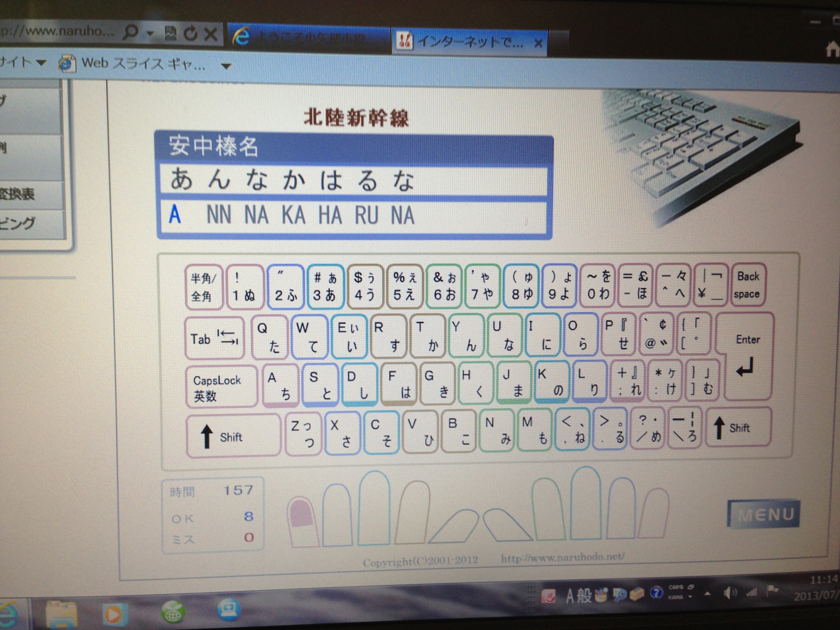Click the compatibility view icon in address bar
840x630 pixels.
tap(171, 33)
